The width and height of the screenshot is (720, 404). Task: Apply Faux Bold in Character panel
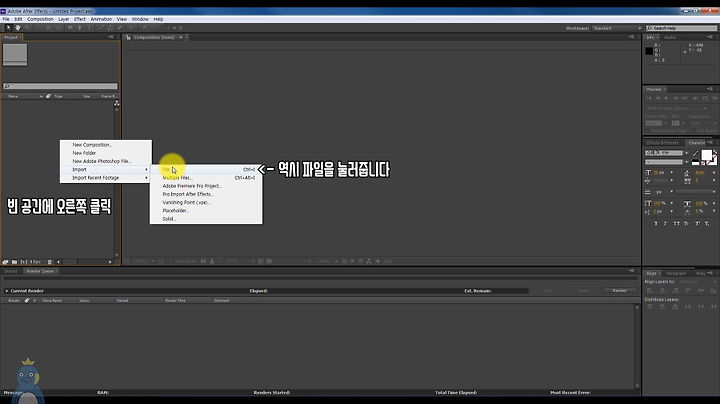pos(656,223)
